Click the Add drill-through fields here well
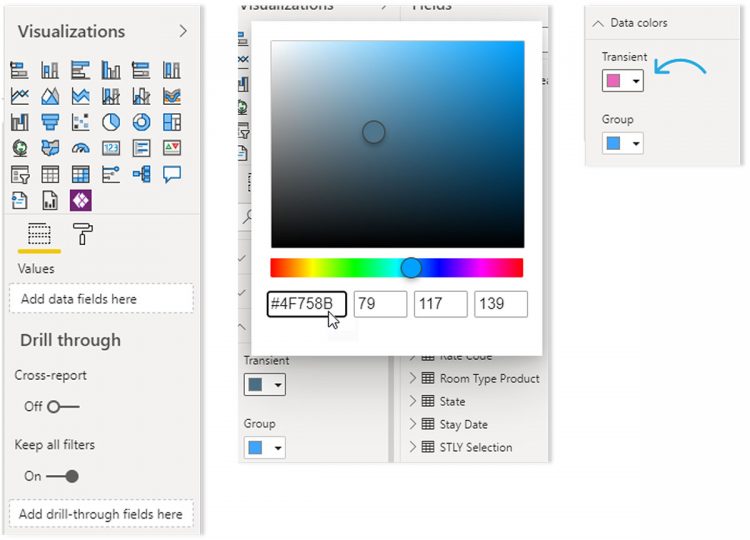750x540 pixels. pyautogui.click(x=101, y=514)
